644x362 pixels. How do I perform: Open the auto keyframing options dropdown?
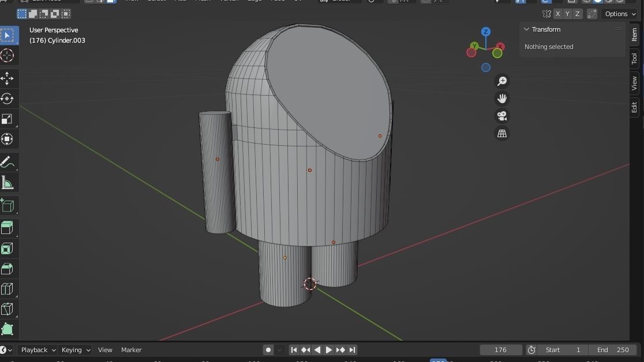[279, 350]
